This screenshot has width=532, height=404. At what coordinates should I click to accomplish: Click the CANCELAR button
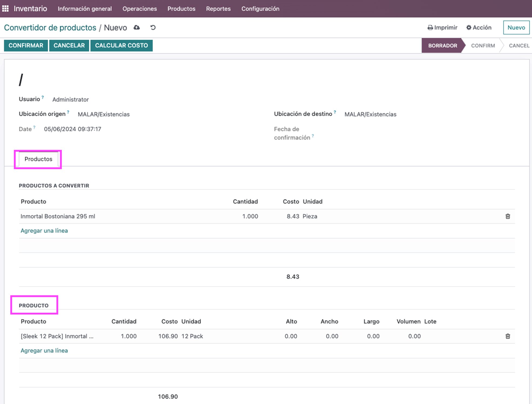point(69,45)
